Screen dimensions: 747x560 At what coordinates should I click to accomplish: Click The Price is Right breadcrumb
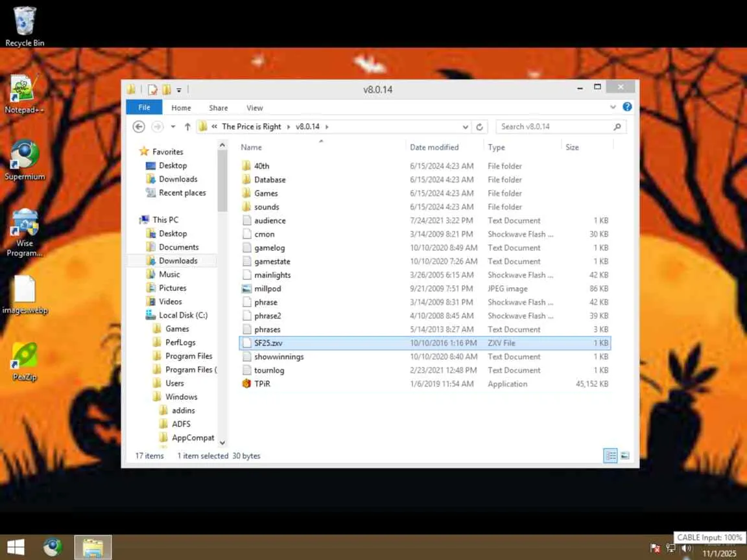point(252,126)
